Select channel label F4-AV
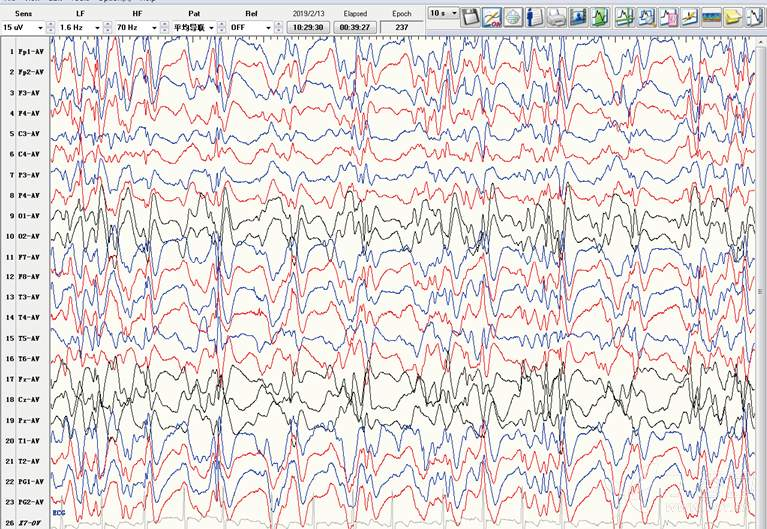Image resolution: width=767 pixels, height=529 pixels. pos(29,113)
